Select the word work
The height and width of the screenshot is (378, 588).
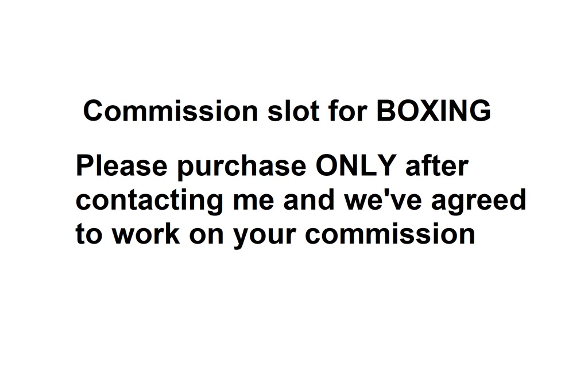146,233
